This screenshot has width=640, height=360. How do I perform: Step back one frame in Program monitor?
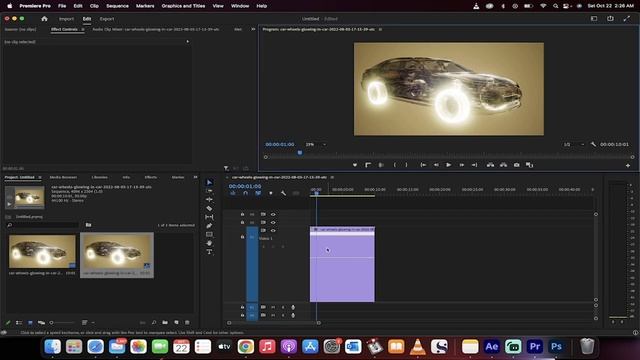click(436, 165)
